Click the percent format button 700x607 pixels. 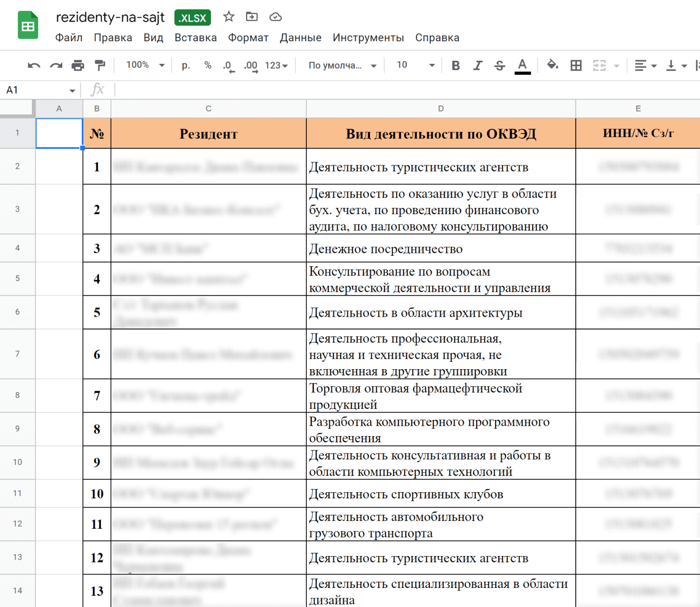pyautogui.click(x=207, y=65)
